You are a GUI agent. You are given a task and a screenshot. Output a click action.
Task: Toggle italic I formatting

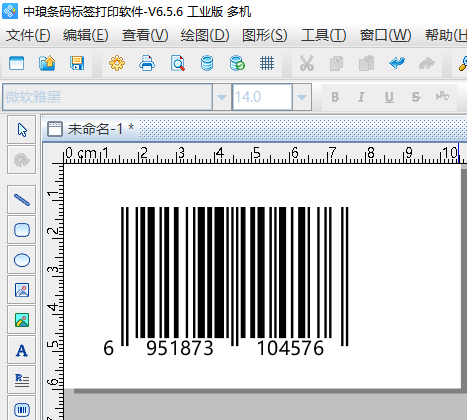(x=361, y=97)
